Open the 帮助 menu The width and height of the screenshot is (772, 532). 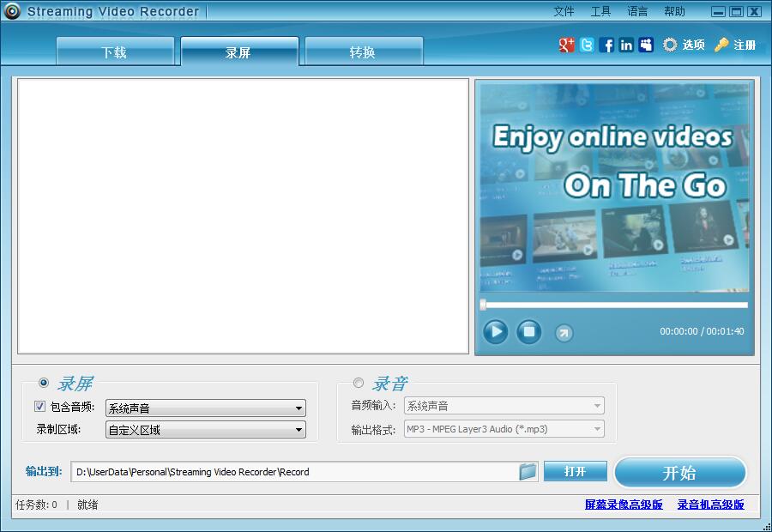click(674, 11)
